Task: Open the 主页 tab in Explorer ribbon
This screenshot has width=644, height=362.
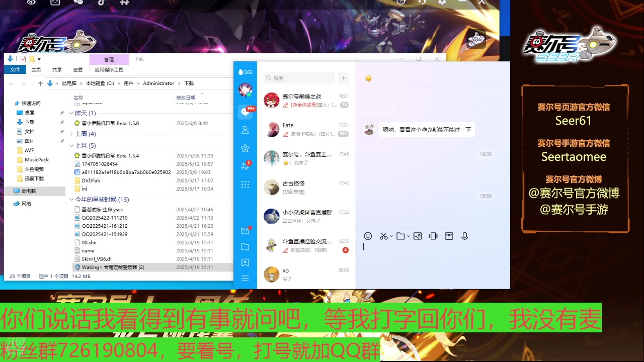Action: pos(36,70)
